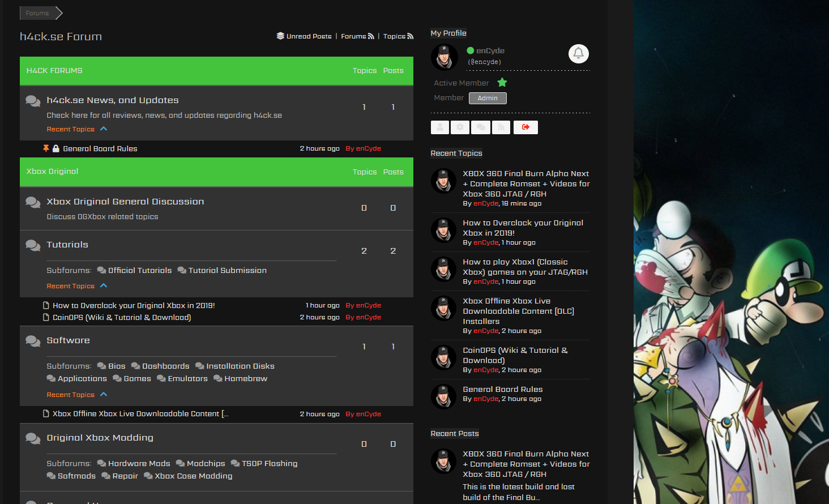Click enCyde author link on General Board Rules row
This screenshot has width=829, height=504.
tap(364, 148)
